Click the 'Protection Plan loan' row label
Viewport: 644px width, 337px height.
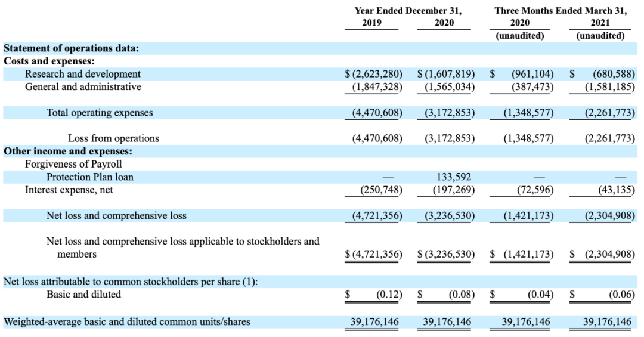(90, 177)
